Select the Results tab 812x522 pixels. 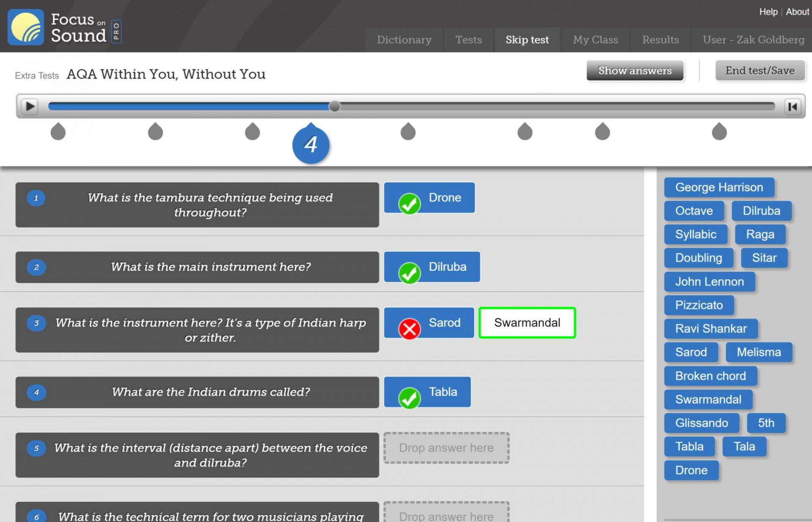(661, 40)
